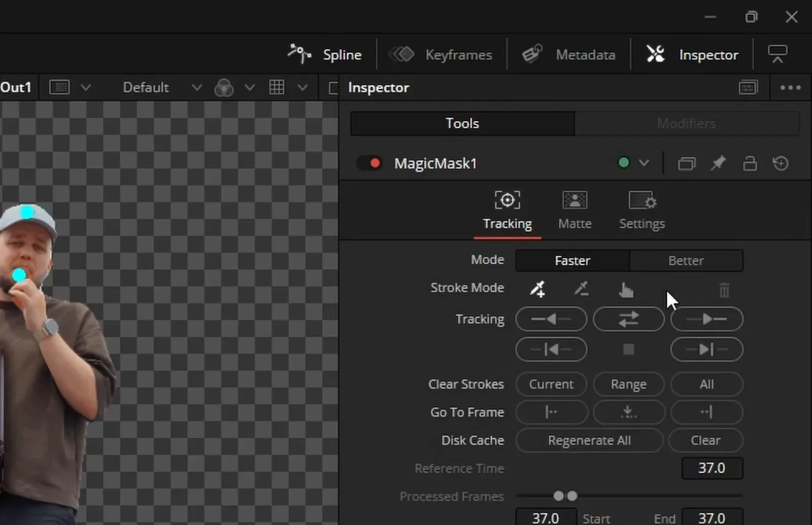Viewport: 812px width, 525px height.
Task: Reset the MagicMask1 tool settings
Action: coord(781,163)
